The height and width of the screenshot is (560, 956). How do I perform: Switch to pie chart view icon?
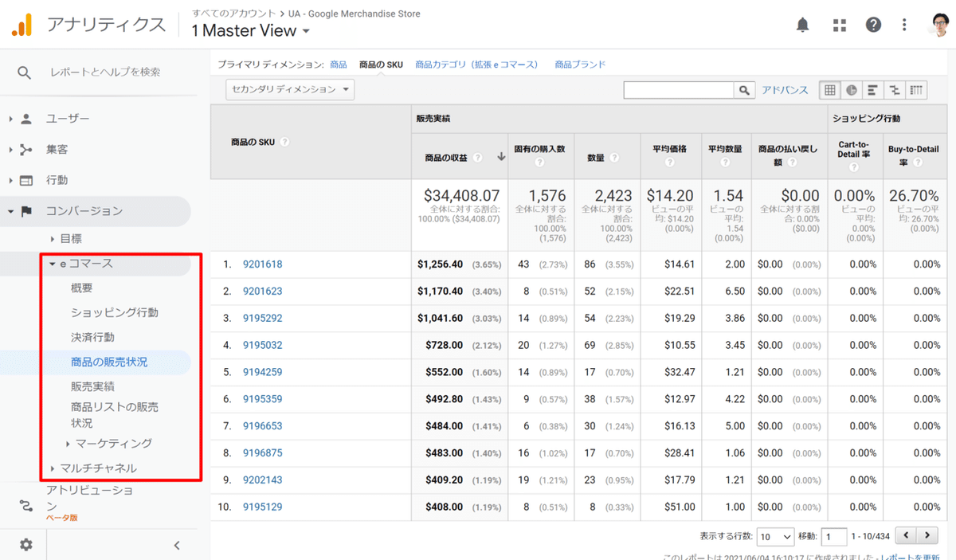coord(852,90)
